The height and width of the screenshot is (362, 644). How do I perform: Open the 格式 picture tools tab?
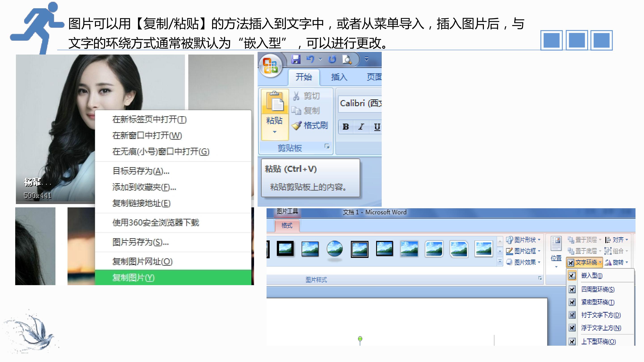287,226
